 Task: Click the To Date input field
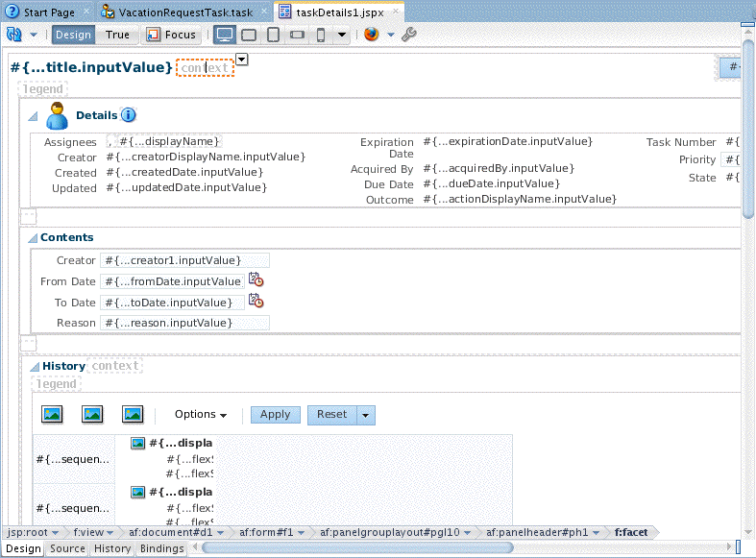[173, 303]
